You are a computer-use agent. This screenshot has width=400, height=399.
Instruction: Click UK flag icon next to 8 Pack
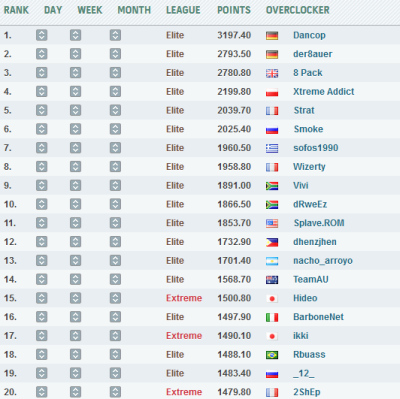pos(272,73)
